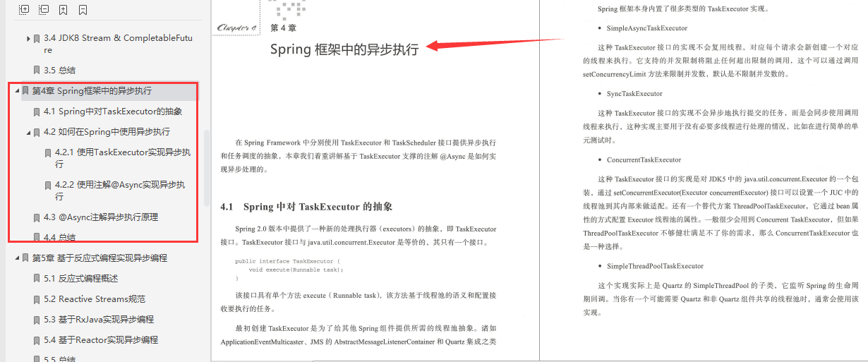868x362 pixels.
Task: Click bullet text SyncTaskExecutor on right page
Action: [x=634, y=94]
